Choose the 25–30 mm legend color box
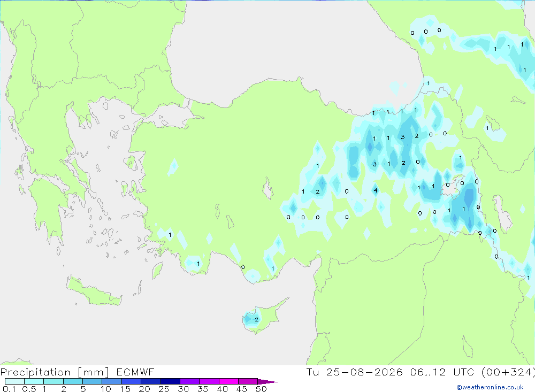 pyautogui.click(x=170, y=381)
